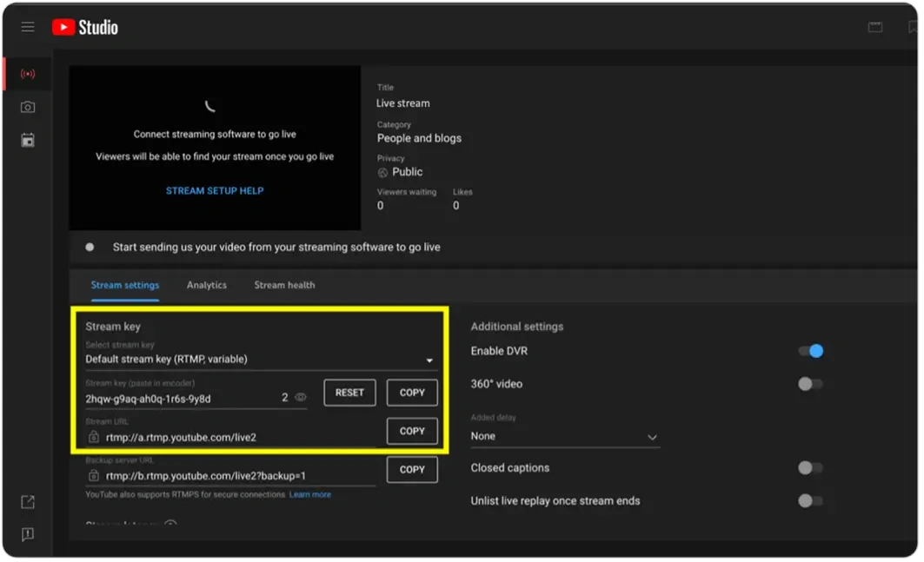Viewport: 924px width, 562px height.
Task: Copy the Backup server URL
Action: point(412,470)
